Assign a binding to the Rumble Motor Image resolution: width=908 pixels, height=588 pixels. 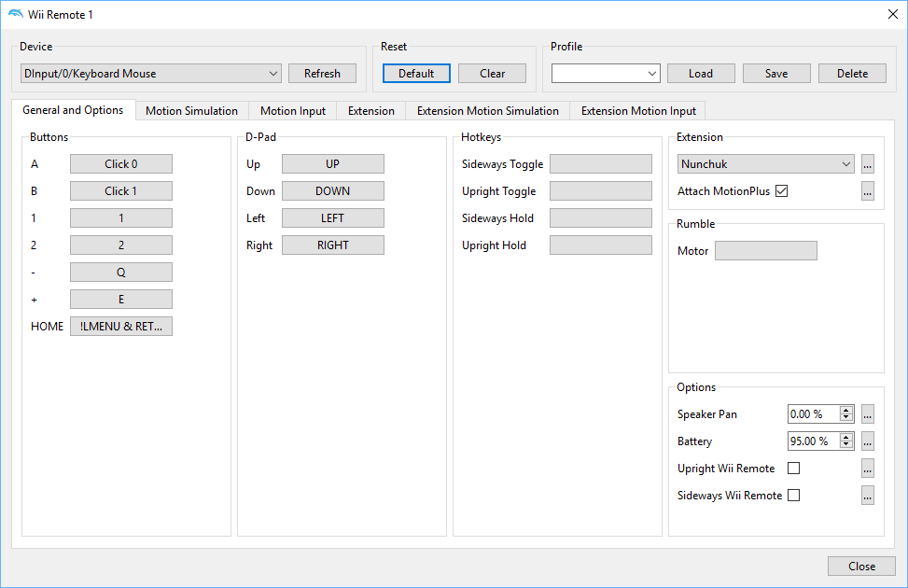coord(765,250)
